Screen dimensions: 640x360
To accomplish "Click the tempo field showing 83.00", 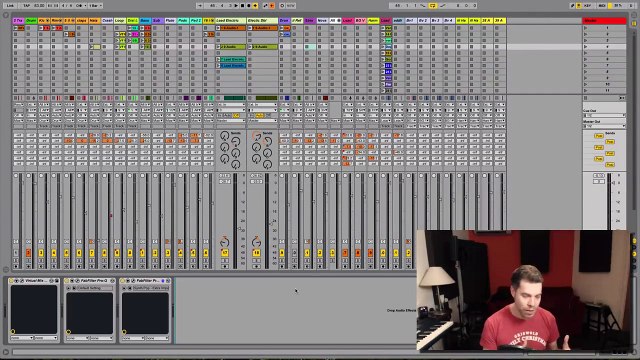I will [x=39, y=6].
